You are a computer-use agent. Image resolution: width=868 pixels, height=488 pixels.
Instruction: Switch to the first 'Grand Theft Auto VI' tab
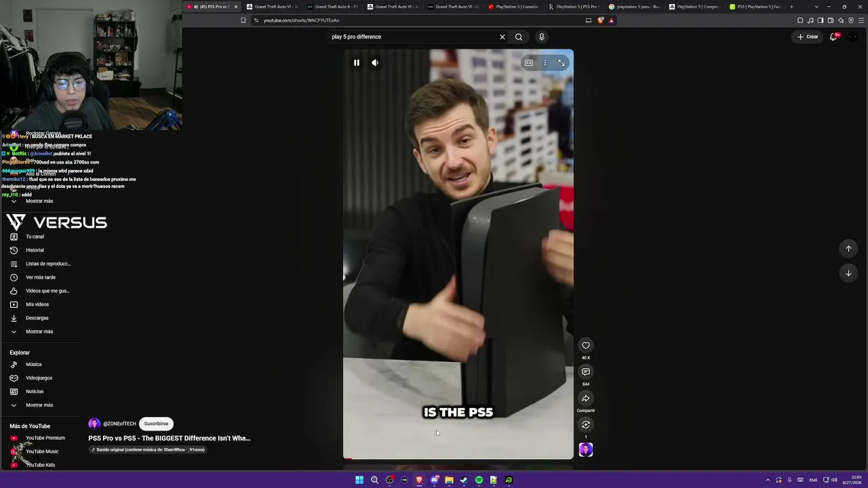[272, 7]
